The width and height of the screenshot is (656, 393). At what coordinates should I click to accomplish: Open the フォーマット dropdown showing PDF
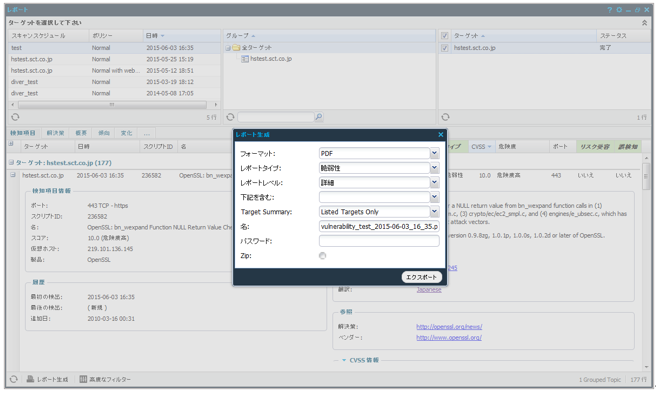point(435,153)
